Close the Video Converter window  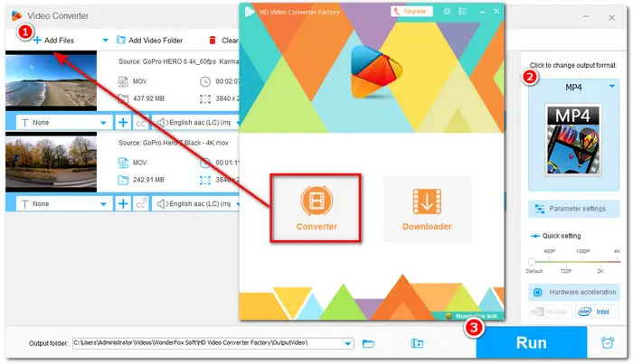tap(611, 18)
